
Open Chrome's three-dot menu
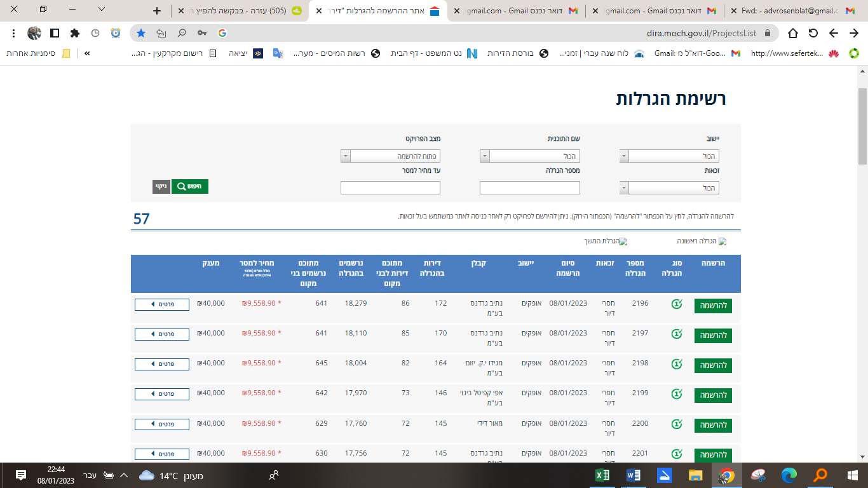pyautogui.click(x=14, y=33)
